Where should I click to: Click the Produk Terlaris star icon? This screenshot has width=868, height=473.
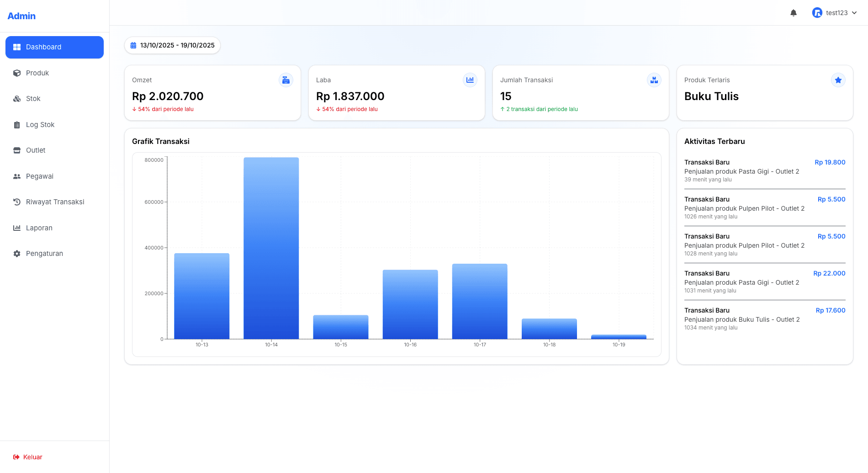tap(838, 80)
